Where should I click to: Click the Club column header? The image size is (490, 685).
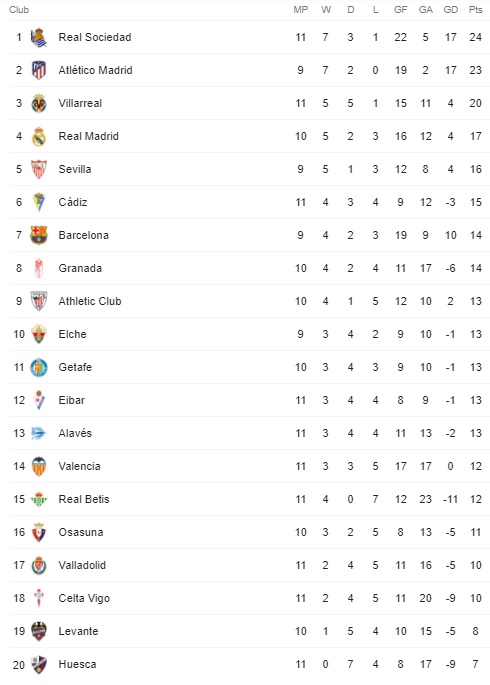pos(19,10)
